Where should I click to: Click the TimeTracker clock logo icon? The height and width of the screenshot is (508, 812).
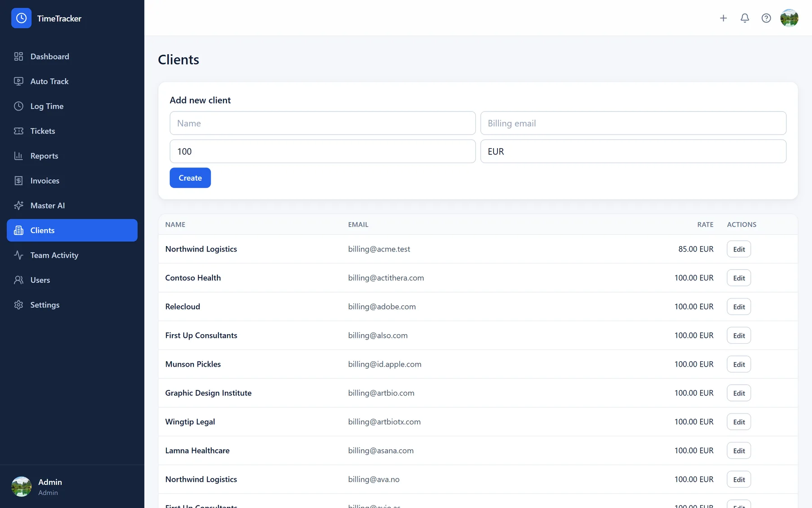point(21,18)
